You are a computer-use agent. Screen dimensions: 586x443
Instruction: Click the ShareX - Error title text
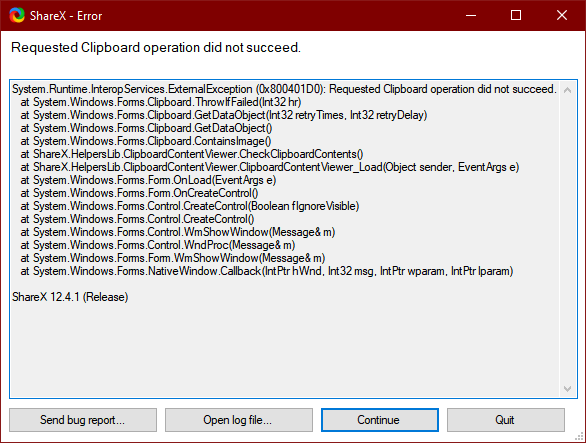pos(66,16)
